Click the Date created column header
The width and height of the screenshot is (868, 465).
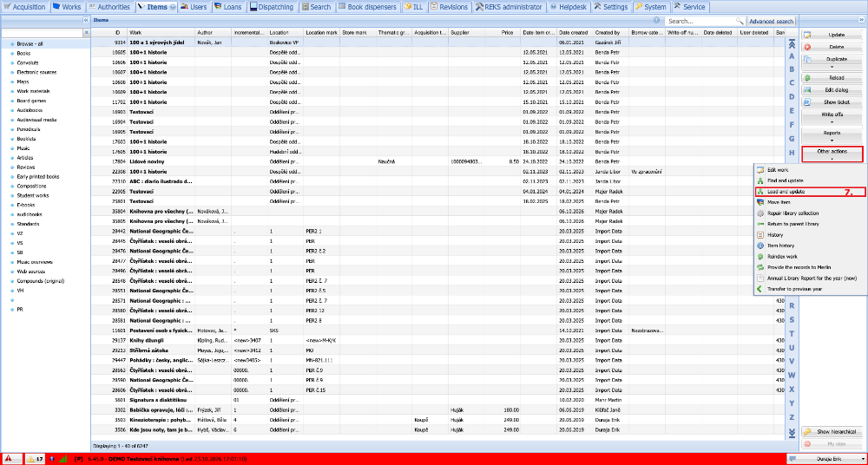coord(575,33)
